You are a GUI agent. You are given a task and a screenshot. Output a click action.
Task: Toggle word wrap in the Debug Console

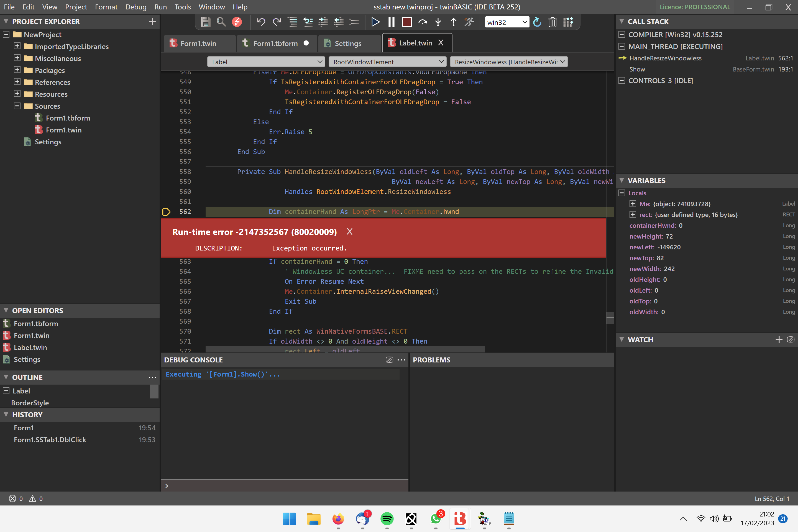389,360
